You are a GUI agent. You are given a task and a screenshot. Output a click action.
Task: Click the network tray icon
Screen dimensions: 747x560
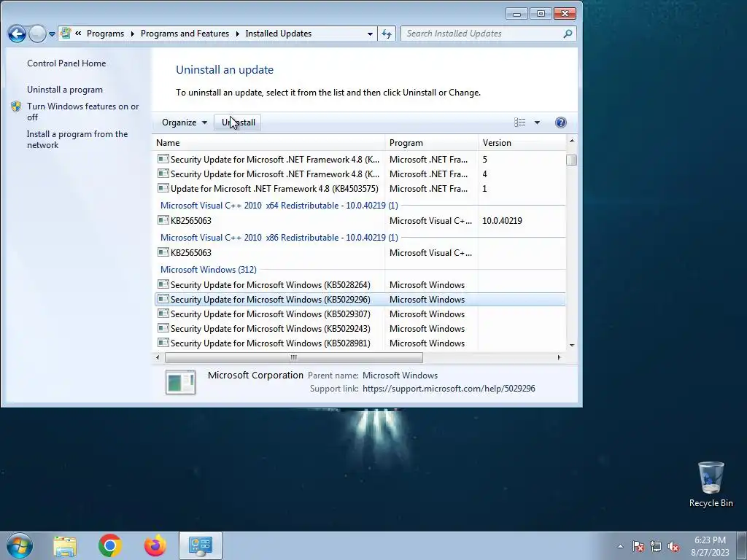pyautogui.click(x=656, y=547)
